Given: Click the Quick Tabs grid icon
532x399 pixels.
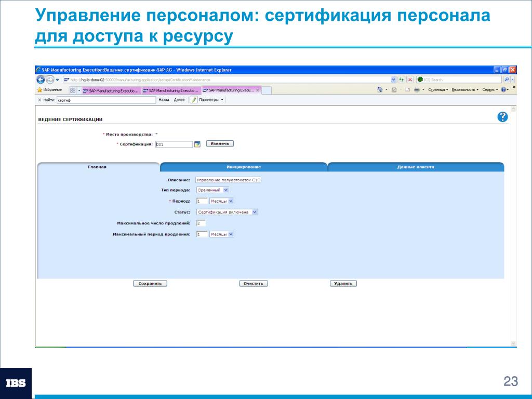Looking at the screenshot, I should 73,90.
